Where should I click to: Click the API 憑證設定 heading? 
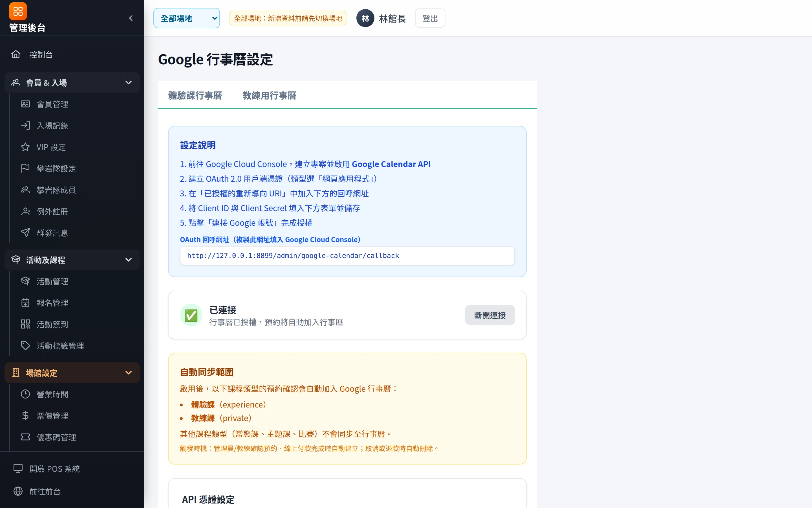208,500
